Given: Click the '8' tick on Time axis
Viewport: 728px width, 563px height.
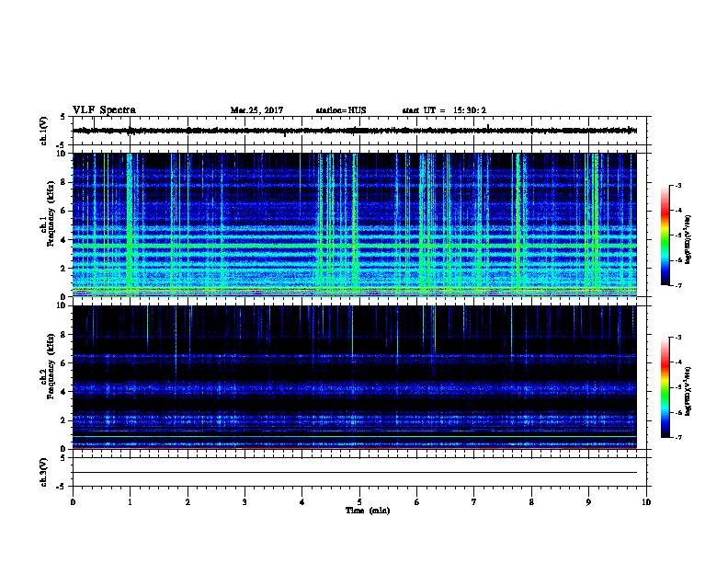Looking at the screenshot, I should (x=531, y=501).
